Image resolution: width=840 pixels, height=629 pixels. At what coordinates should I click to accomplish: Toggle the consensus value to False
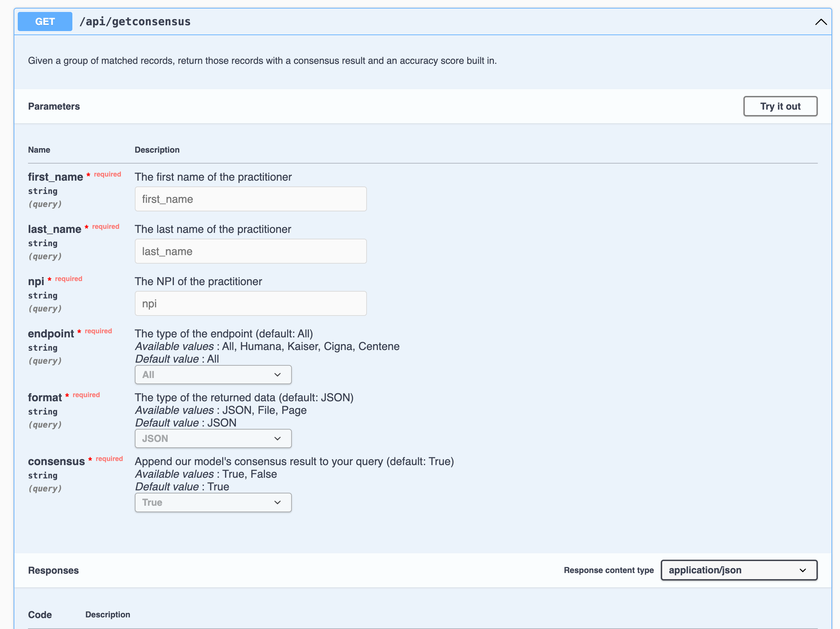[x=213, y=502]
